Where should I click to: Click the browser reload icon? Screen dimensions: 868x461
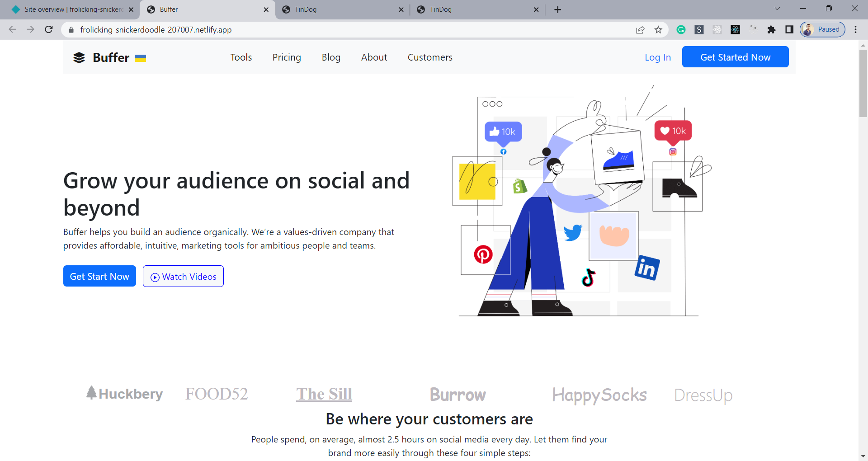(x=49, y=30)
